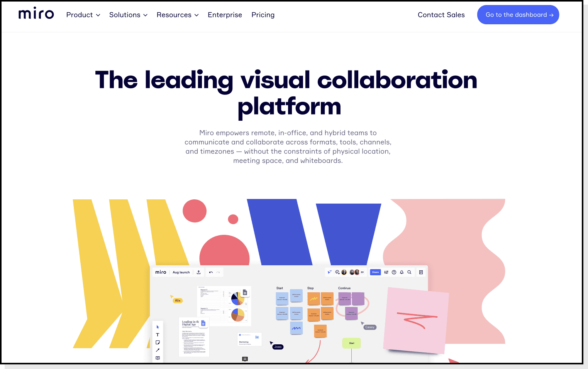Click the redo arrow in board preview
The height and width of the screenshot is (369, 588).
click(218, 272)
